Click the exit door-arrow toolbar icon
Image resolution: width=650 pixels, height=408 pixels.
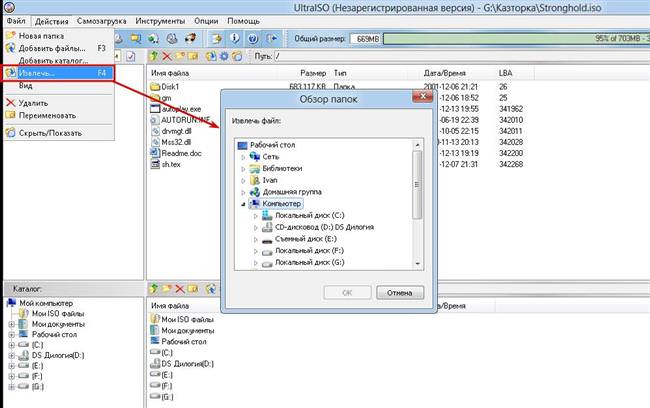click(272, 39)
